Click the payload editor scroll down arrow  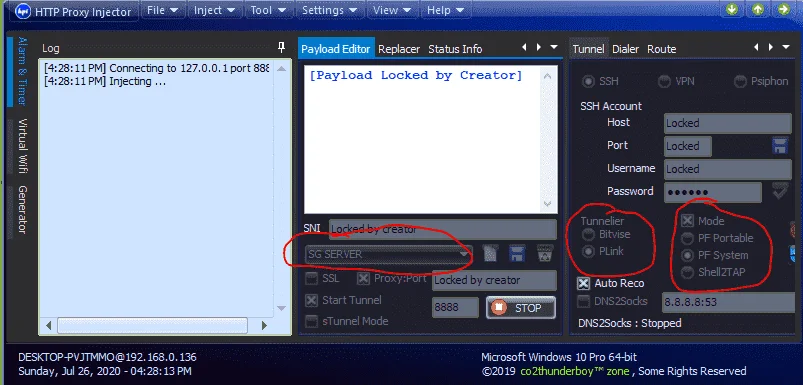click(547, 203)
